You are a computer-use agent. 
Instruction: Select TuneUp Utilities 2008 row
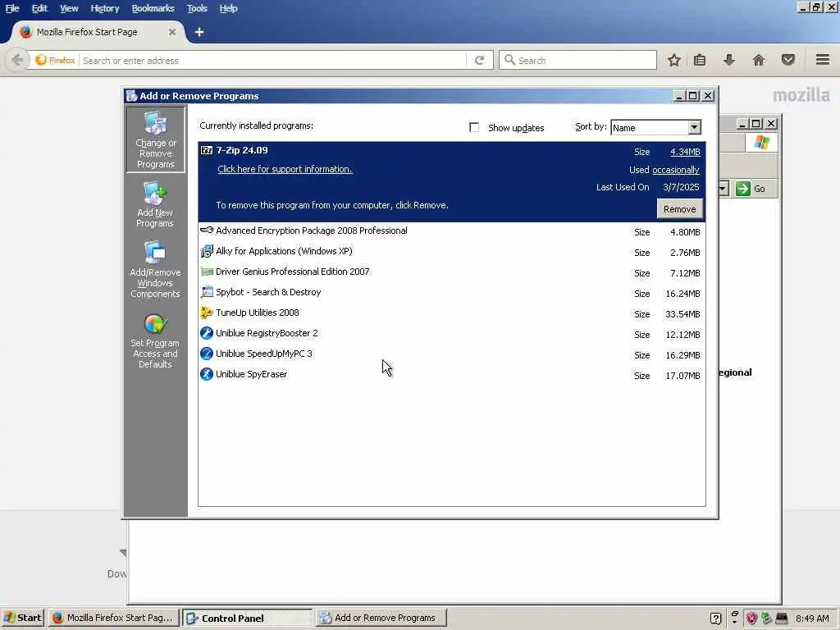[452, 313]
